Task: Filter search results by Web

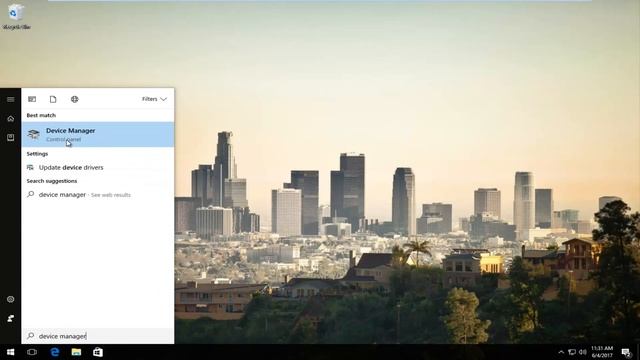Action: click(x=74, y=99)
